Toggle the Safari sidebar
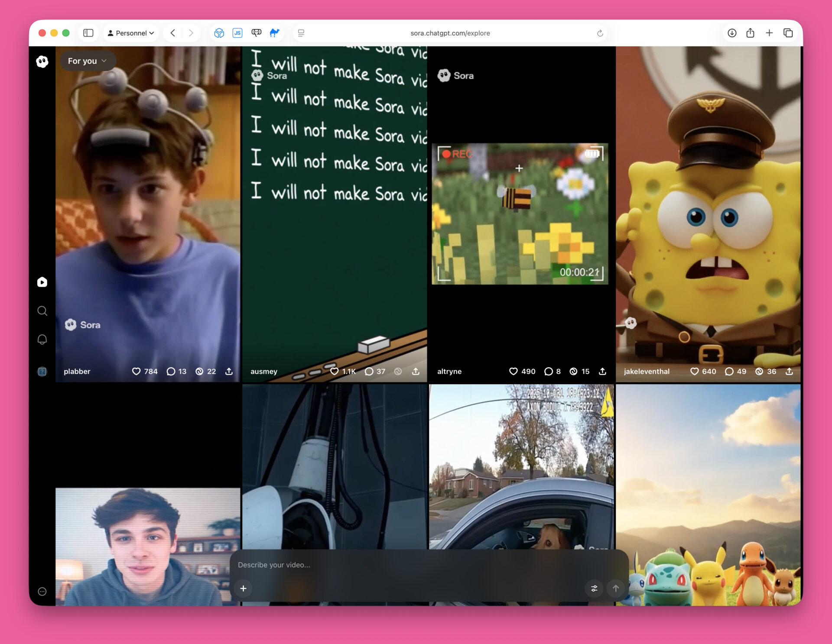 pos(88,33)
